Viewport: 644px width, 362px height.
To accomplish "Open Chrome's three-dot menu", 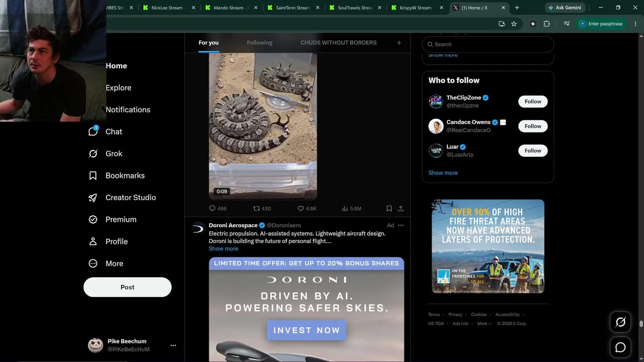I will (636, 24).
